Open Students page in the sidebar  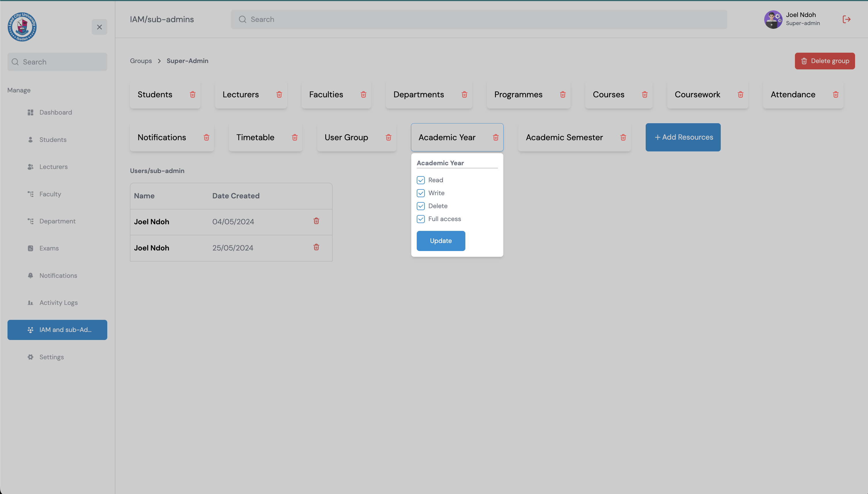tap(57, 140)
